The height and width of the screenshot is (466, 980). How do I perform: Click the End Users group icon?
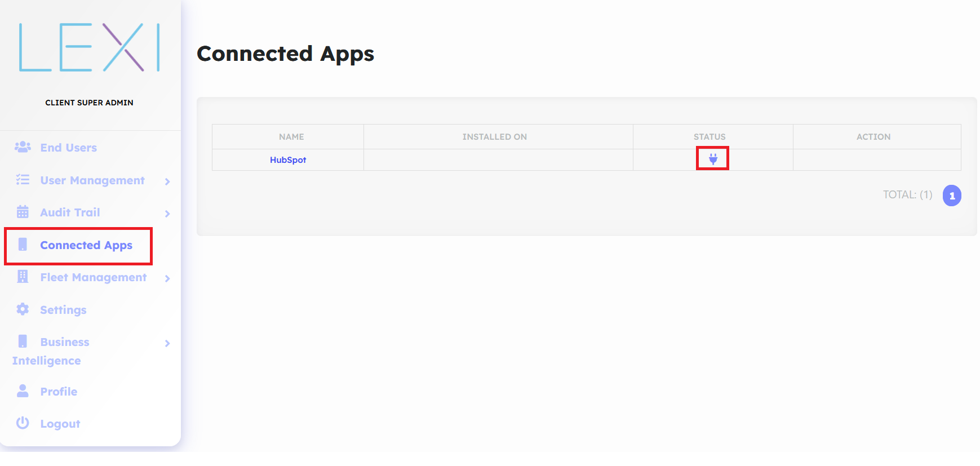click(23, 147)
